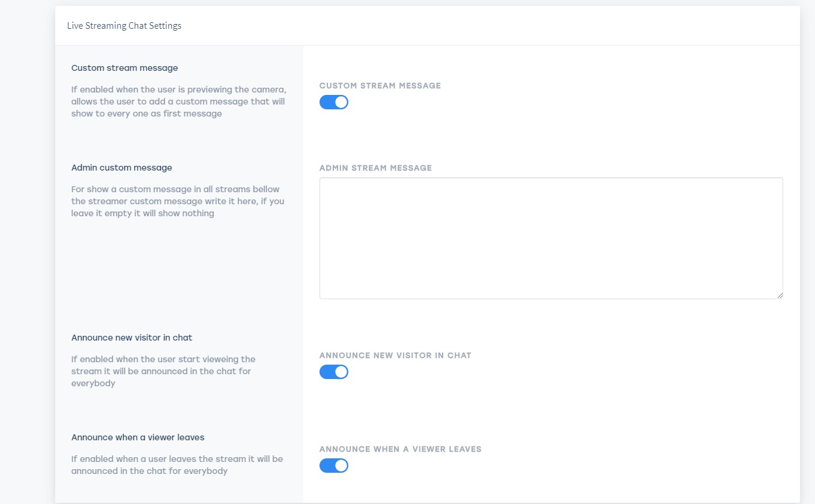
Task: Click the Admin custom message section heading
Action: 122,168
